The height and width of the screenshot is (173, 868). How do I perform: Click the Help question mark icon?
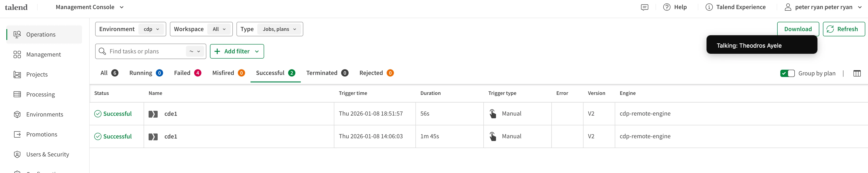coord(666,7)
